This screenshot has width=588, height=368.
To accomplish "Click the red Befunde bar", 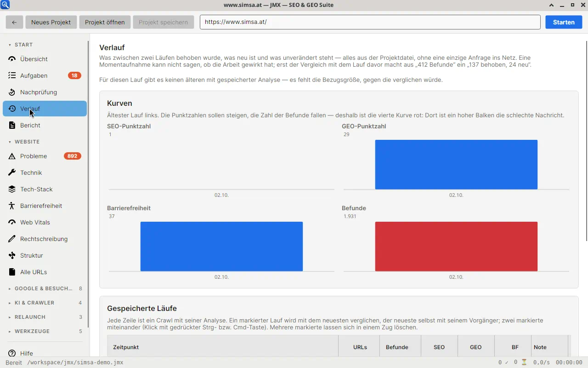I will (456, 247).
